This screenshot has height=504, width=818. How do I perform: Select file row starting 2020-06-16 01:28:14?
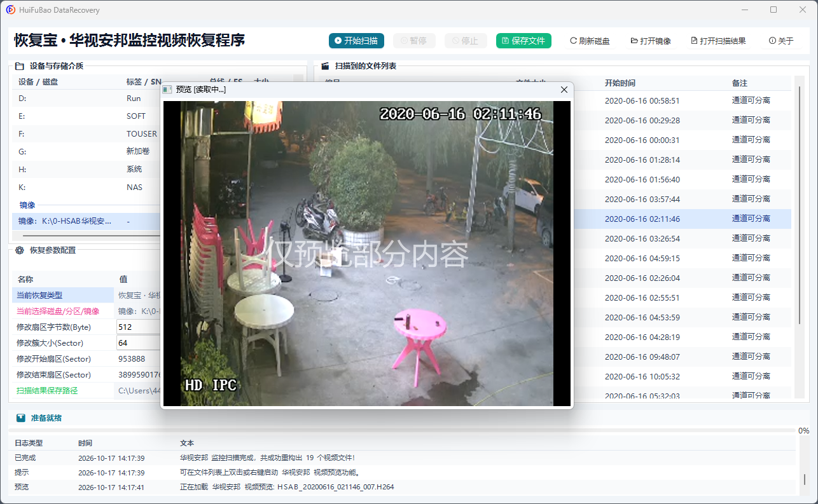click(682, 160)
